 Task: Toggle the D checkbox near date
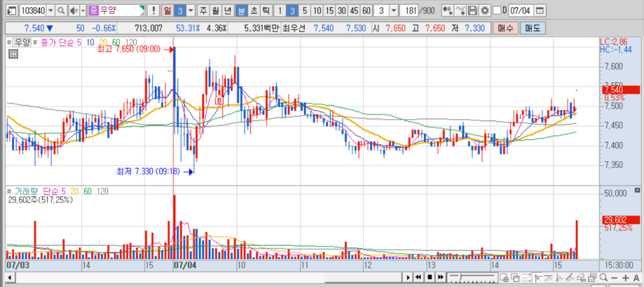tap(497, 10)
